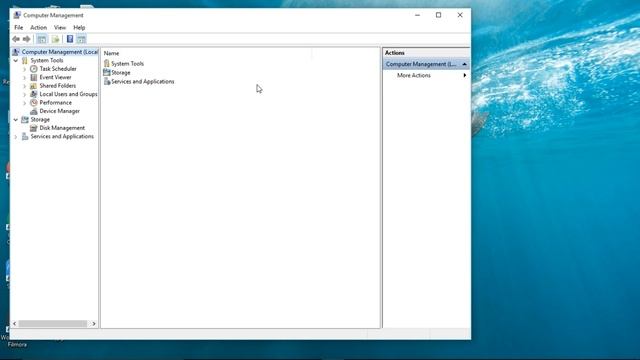Select Services and Applications in the left tree
Image resolution: width=640 pixels, height=360 pixels.
(62, 136)
